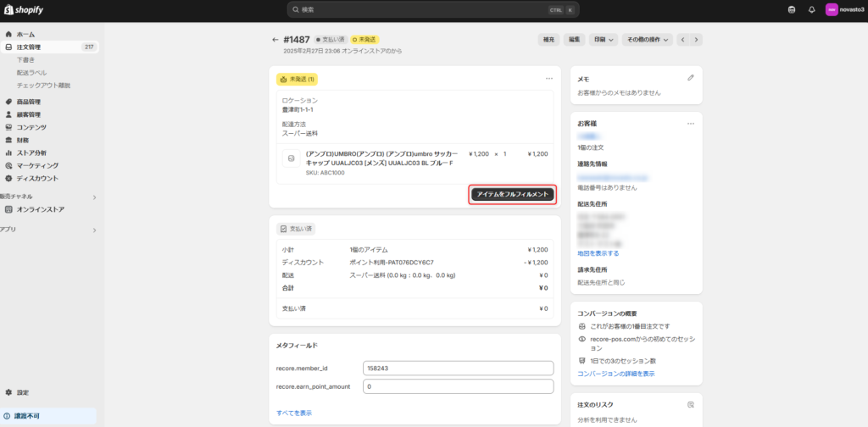Screen dimensions: 868x427
Task: Open the three-dot menu in 未発送 card
Action: pyautogui.click(x=549, y=79)
